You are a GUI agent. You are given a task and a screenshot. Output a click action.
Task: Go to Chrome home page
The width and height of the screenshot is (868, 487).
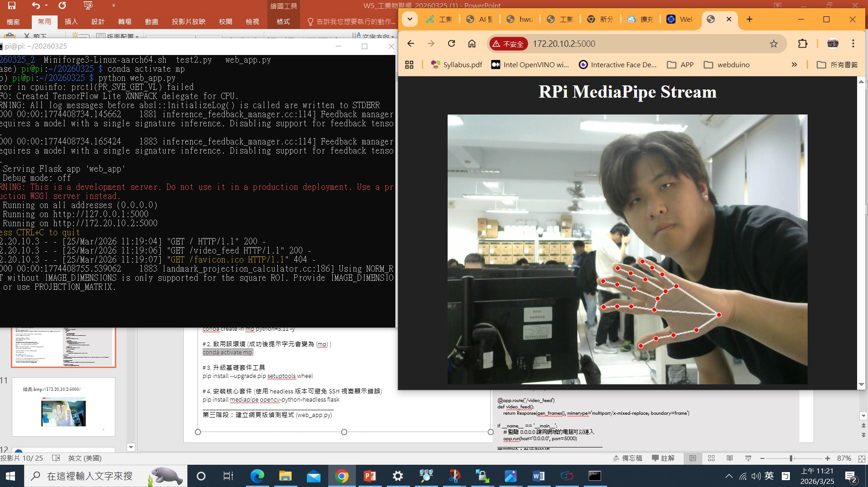click(472, 44)
